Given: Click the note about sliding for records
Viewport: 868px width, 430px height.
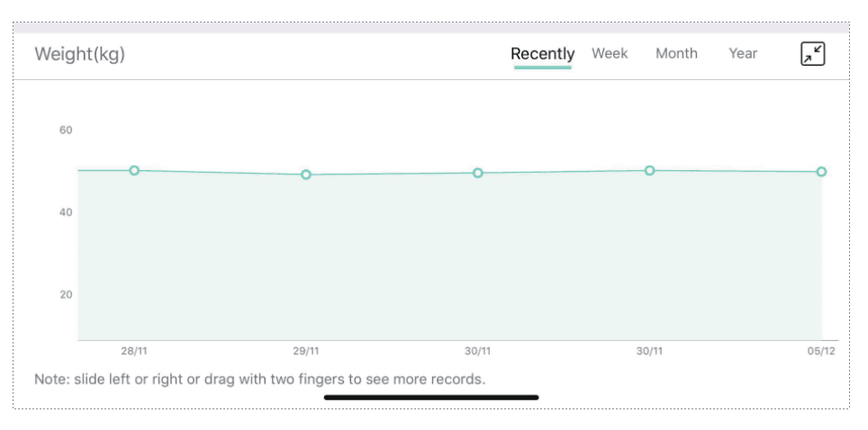Looking at the screenshot, I should pos(259,379).
